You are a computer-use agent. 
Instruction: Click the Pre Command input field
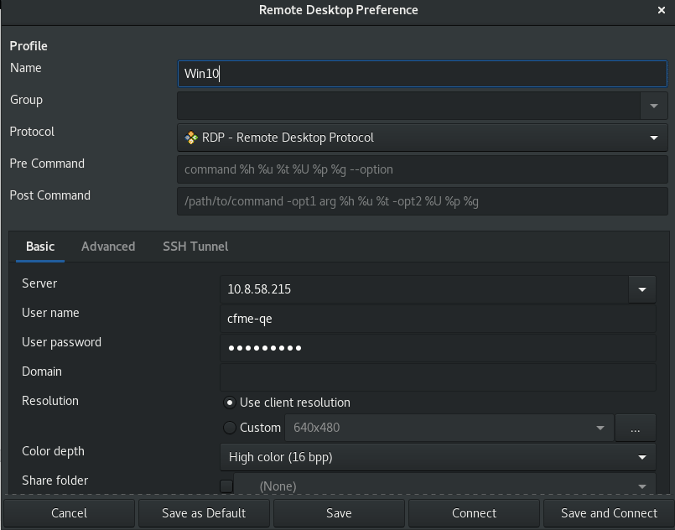[421, 170]
